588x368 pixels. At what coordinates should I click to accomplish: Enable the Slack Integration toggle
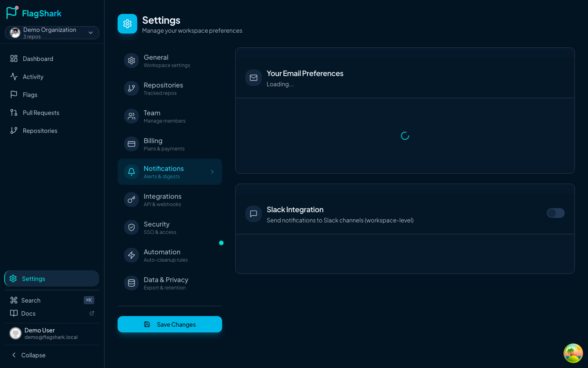(x=555, y=213)
